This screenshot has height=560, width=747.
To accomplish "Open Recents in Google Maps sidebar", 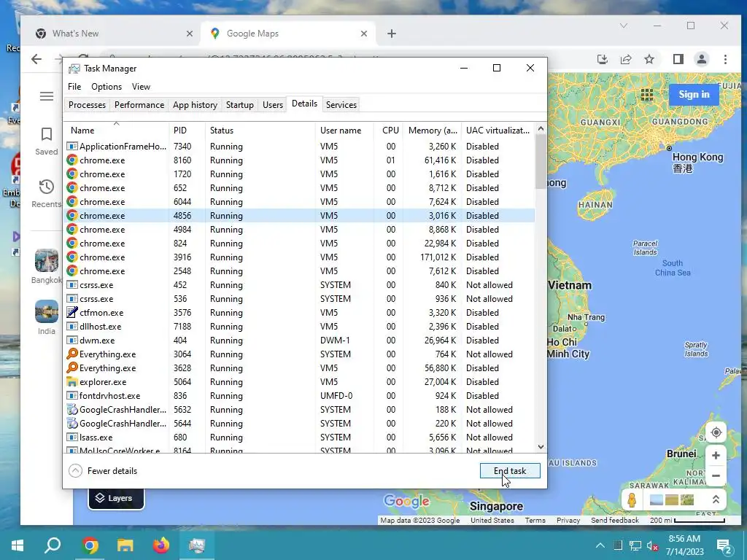I will pos(47,193).
